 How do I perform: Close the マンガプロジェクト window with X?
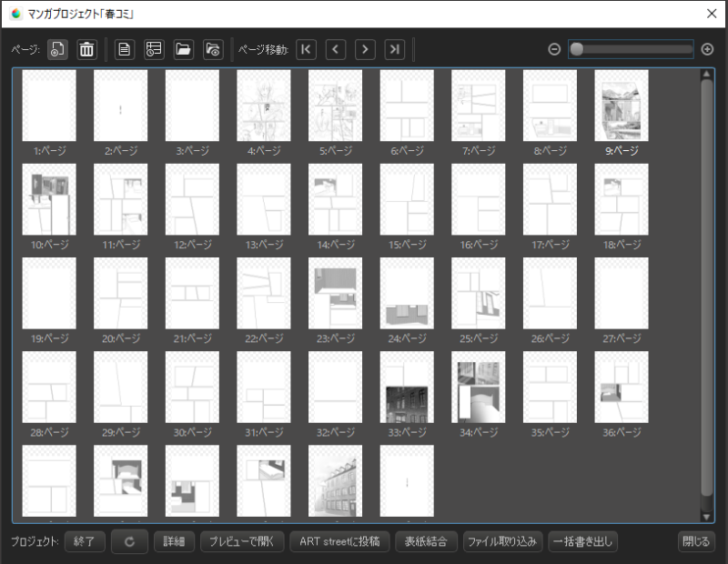click(712, 14)
